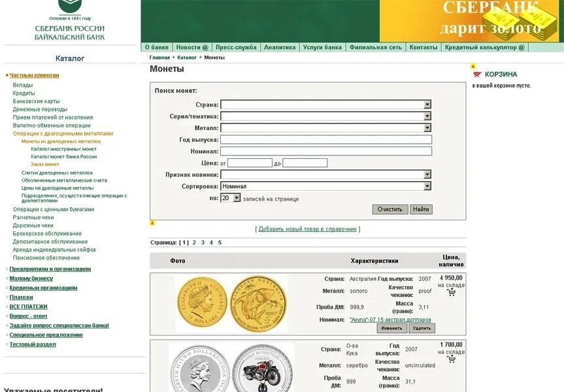
Task: Open the О банке menu
Action: pos(156,47)
